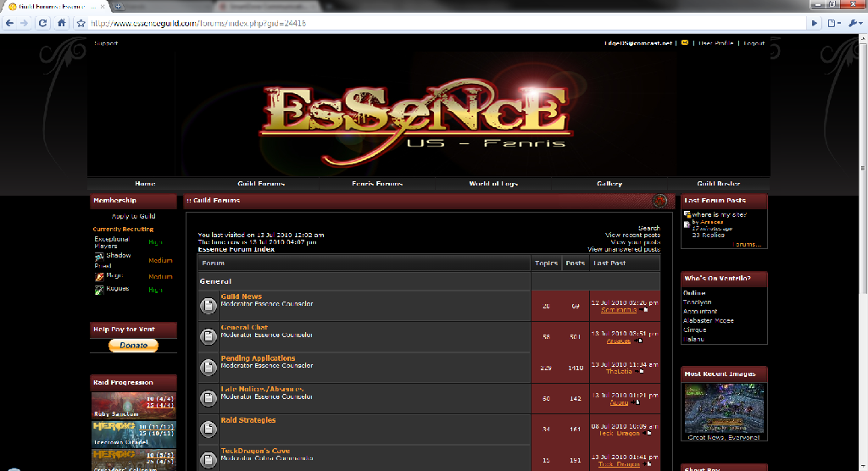Screen dimensions: 868x471
Task: Collapse the Guild Forums panel round icon
Action: (x=659, y=201)
